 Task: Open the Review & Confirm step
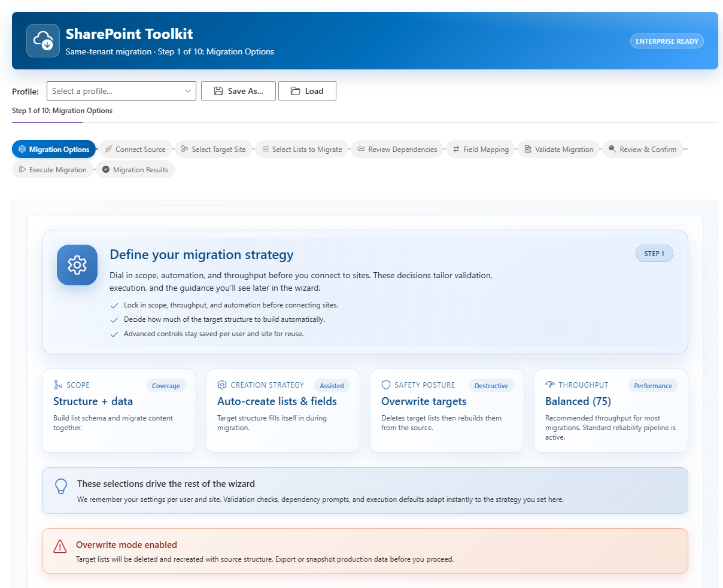642,150
